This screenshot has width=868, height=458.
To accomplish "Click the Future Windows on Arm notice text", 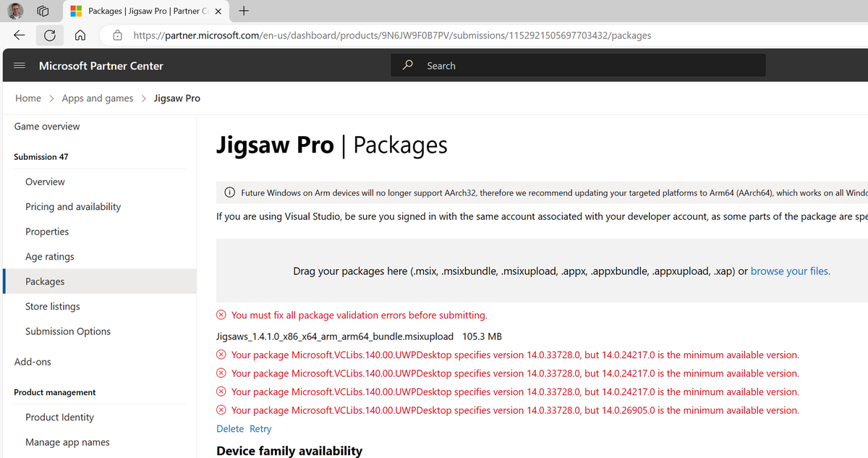I will [x=554, y=192].
